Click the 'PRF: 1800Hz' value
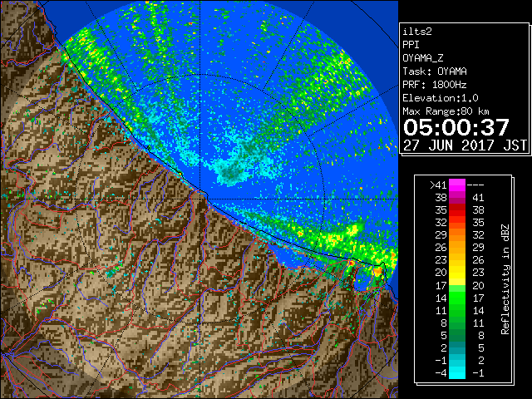Viewport: 532px width, 399px height. pos(435,85)
